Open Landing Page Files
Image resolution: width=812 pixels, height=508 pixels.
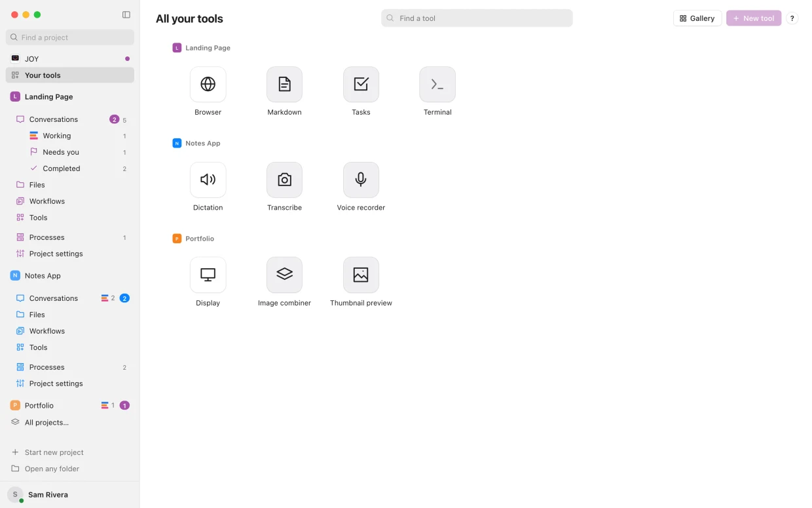[70, 185]
